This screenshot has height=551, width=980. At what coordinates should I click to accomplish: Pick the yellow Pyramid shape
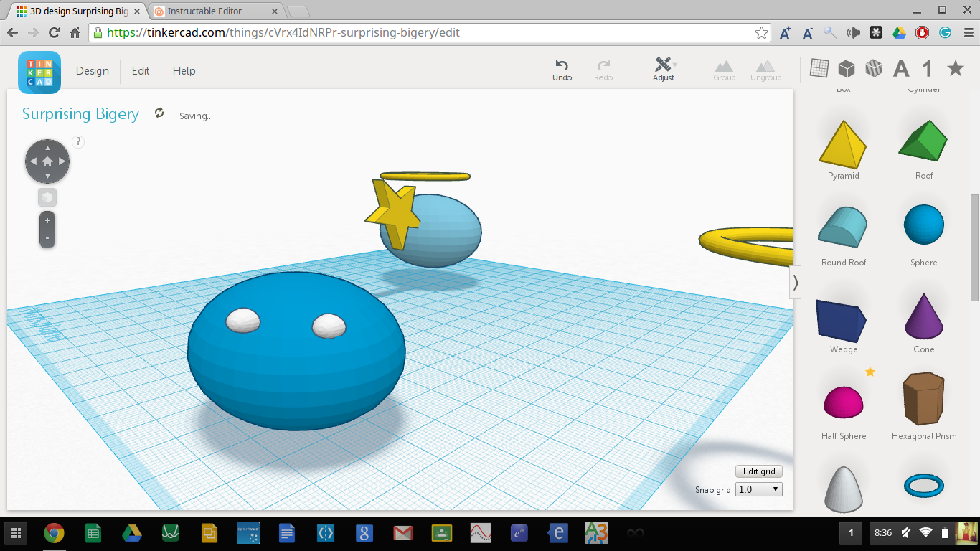(843, 143)
